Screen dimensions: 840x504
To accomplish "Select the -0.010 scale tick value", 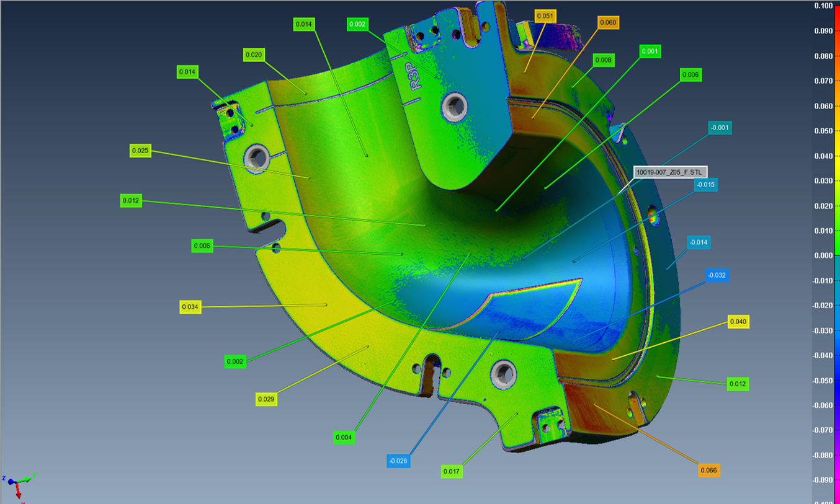I will pos(823,281).
